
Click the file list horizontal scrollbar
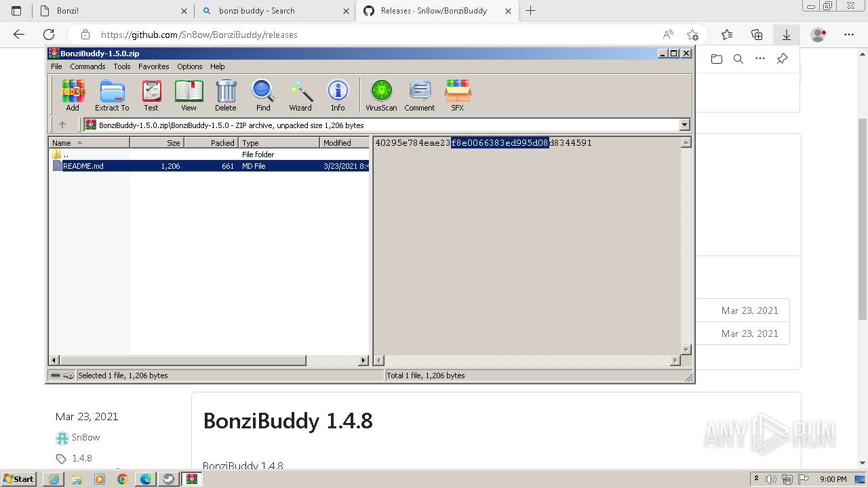click(183, 361)
